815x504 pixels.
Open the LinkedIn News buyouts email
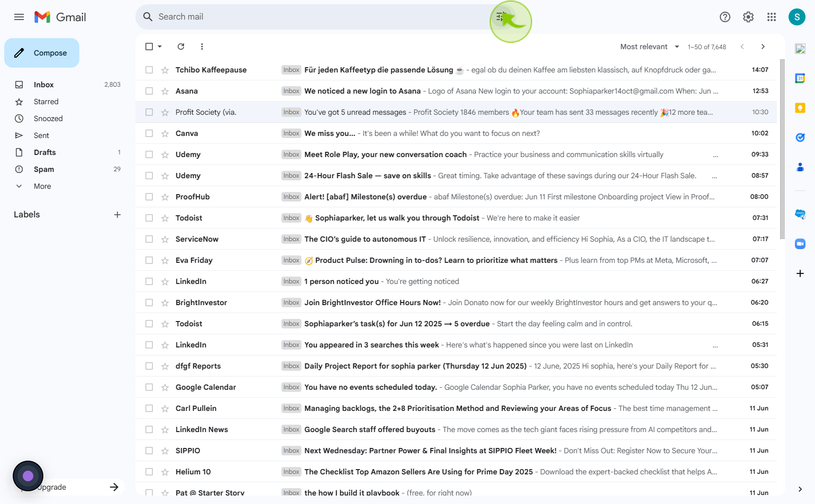pos(456,429)
